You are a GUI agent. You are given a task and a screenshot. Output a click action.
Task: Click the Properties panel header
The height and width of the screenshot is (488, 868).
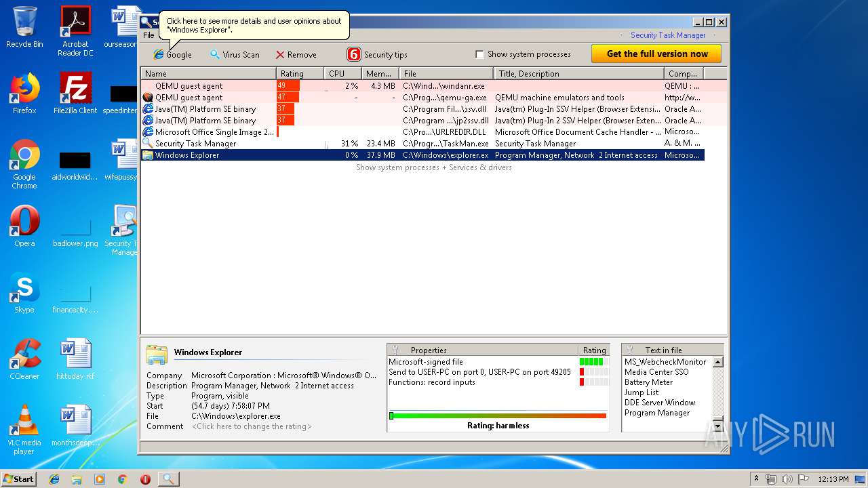click(x=482, y=350)
